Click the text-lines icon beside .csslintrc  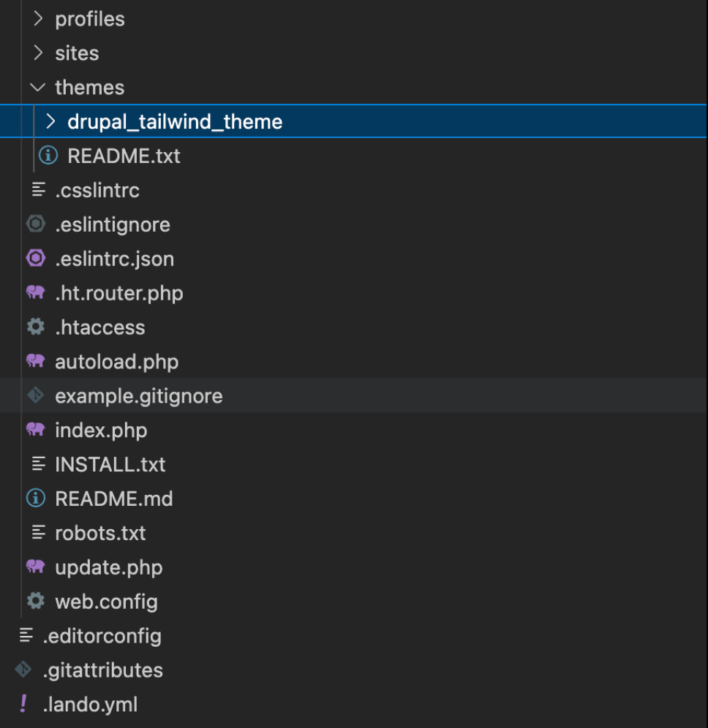pos(39,190)
